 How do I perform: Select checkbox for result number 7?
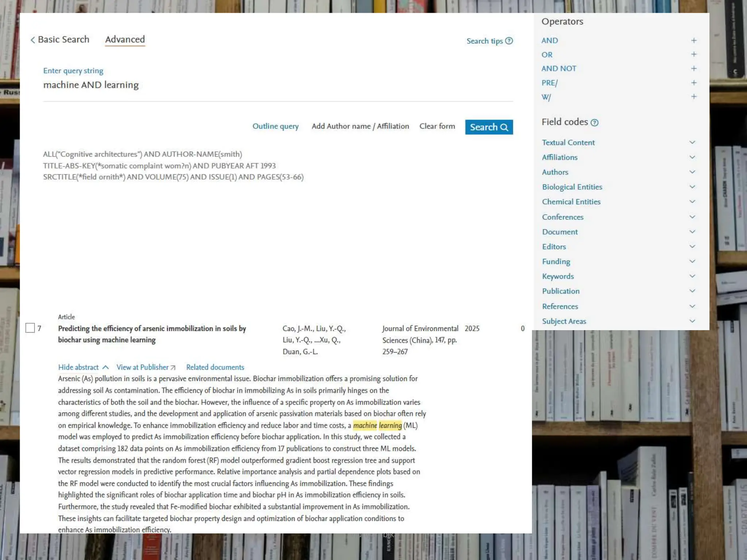pos(30,328)
